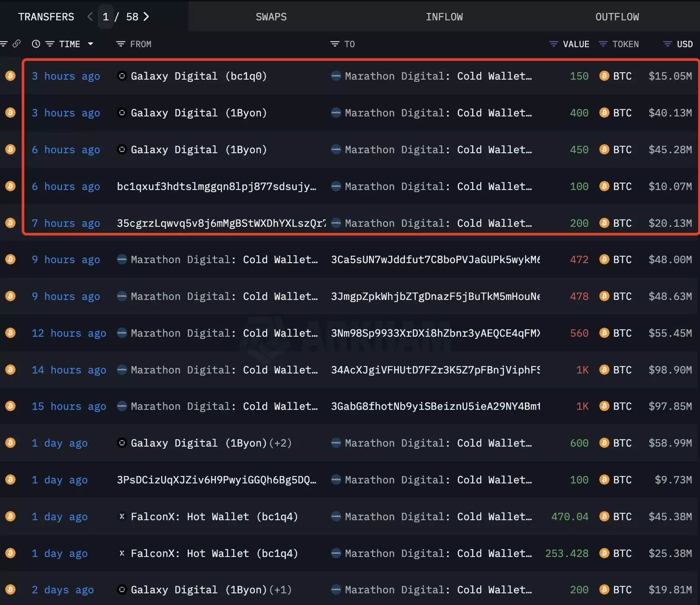
Task: Expand the TIME sort dropdown arrow
Action: coord(90,44)
